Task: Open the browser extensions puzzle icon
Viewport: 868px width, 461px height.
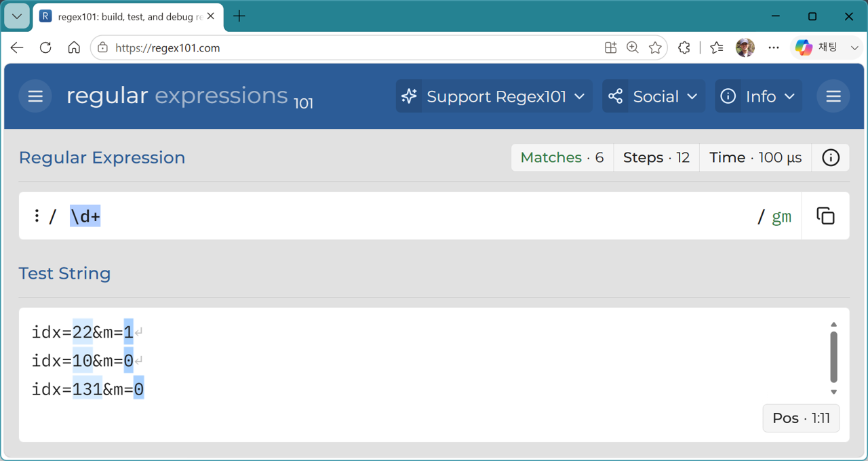Action: [684, 47]
